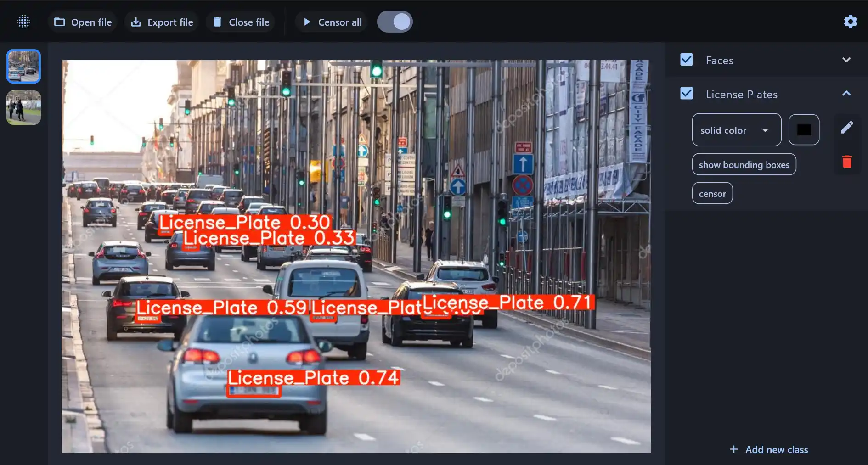Switch the main toggle next to Censor all
868x465 pixels.
tap(395, 21)
